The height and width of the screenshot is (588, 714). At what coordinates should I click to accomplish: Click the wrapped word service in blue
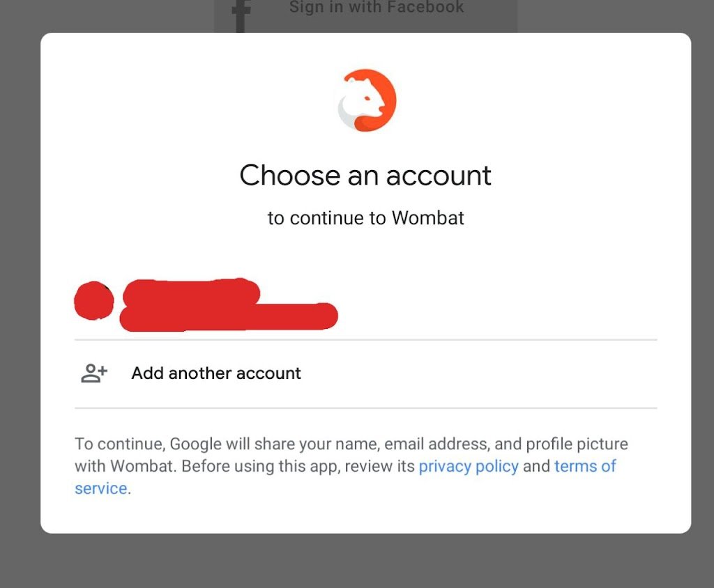[x=101, y=488]
